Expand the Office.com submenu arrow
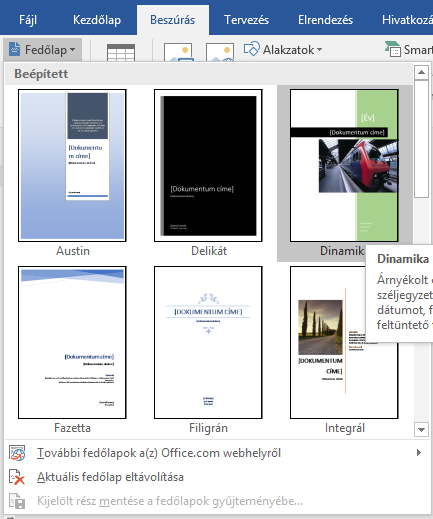The width and height of the screenshot is (433, 519). [x=419, y=453]
